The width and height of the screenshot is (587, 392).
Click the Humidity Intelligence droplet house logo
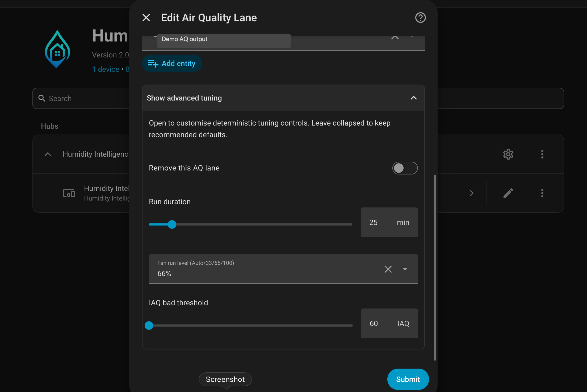click(x=57, y=49)
